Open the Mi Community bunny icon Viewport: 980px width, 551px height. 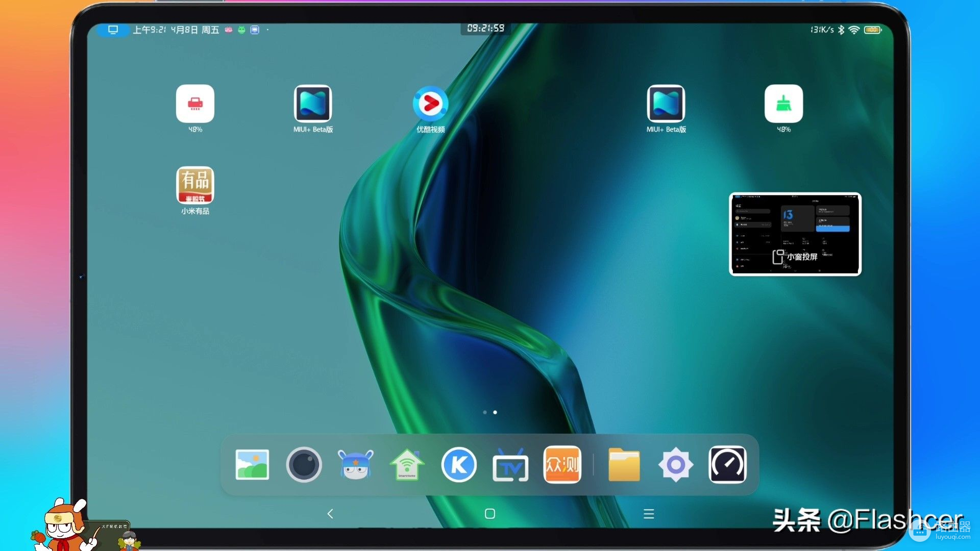click(355, 464)
